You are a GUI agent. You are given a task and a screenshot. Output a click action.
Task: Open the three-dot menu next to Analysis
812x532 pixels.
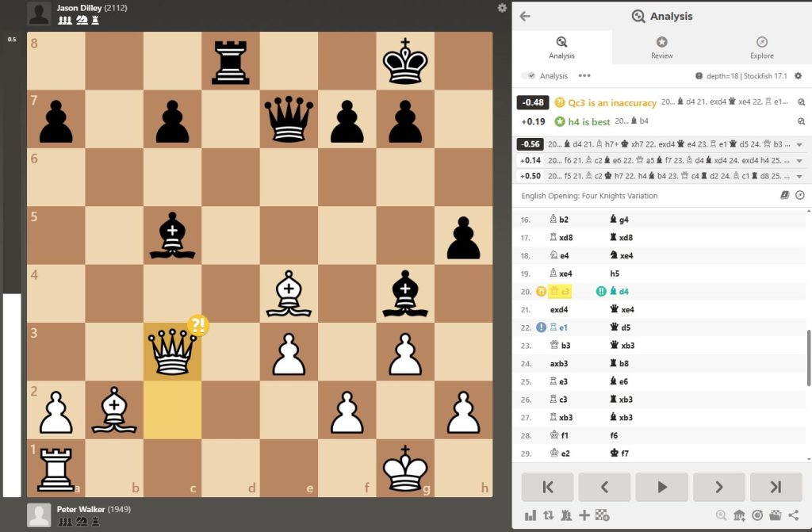584,76
